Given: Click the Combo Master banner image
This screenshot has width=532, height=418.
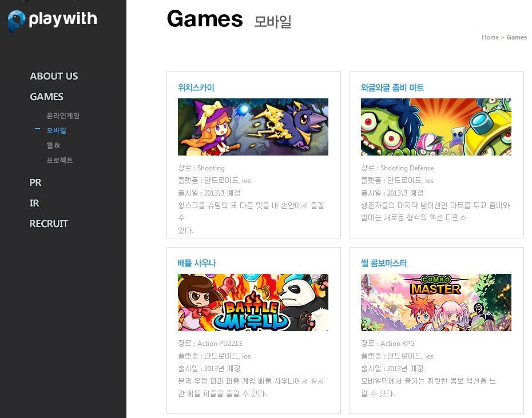Looking at the screenshot, I should click(x=436, y=302).
